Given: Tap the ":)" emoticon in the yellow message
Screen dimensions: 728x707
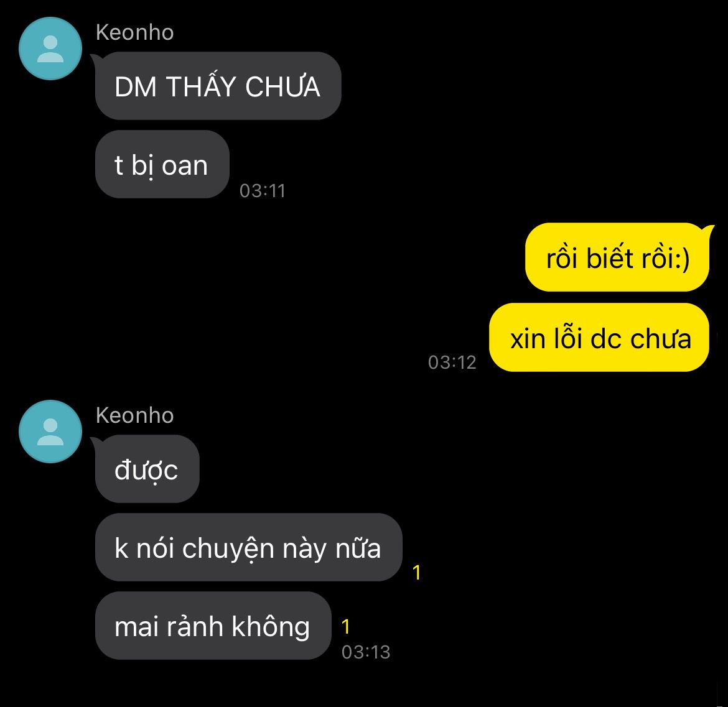Looking at the screenshot, I should [x=682, y=259].
